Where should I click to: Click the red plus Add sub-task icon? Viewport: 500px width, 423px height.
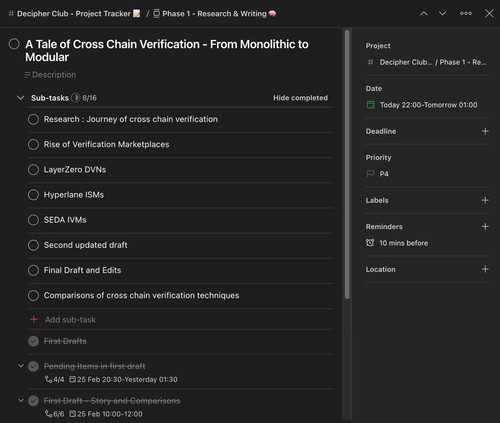(33, 320)
